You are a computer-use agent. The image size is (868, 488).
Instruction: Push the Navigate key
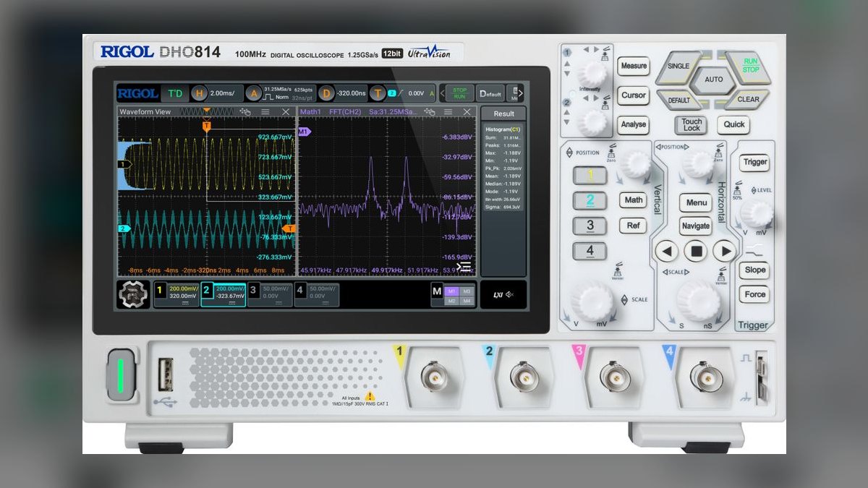[696, 226]
